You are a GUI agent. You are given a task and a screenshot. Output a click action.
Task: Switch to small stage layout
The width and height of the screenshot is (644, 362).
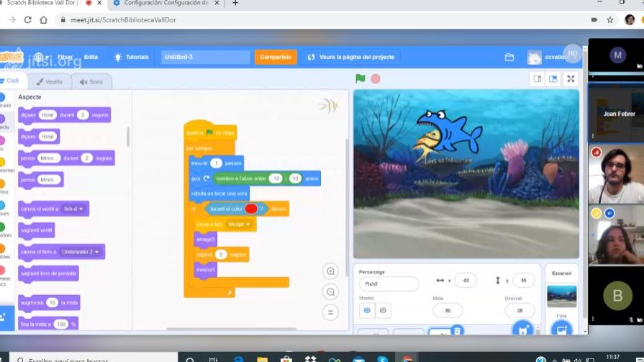[538, 79]
